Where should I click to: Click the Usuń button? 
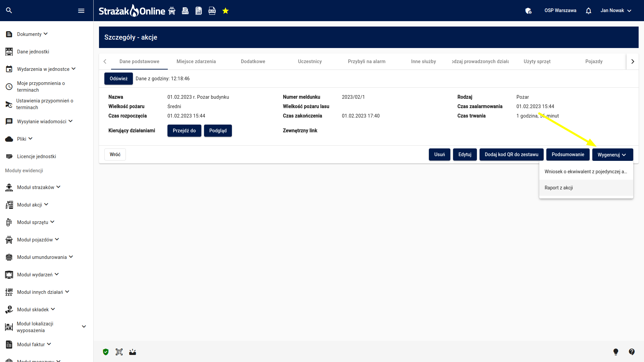pyautogui.click(x=440, y=154)
